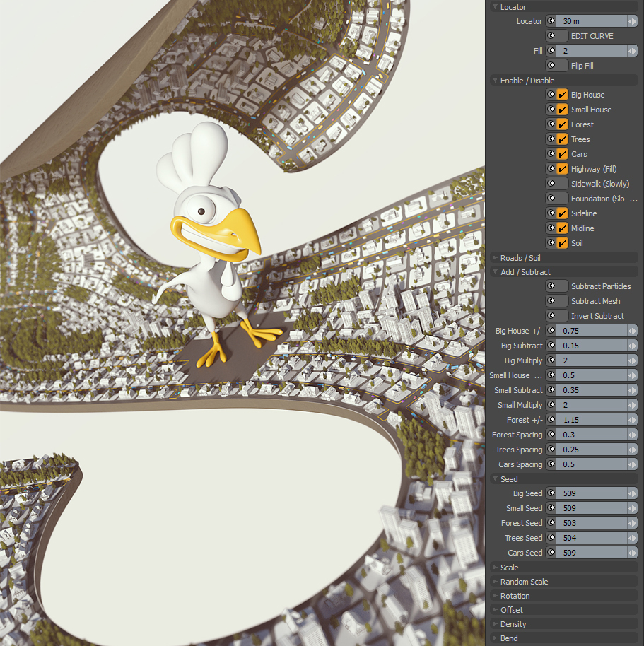Click the keyframe icon for Big House
Screen dimensions: 644x646
tap(551, 95)
